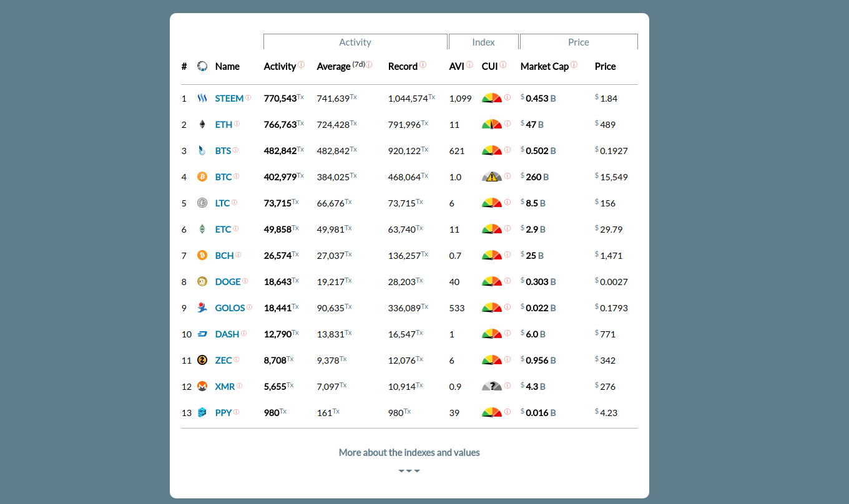Click the Bitcoin Cash BCH logo
The height and width of the screenshot is (504, 849).
point(202,255)
